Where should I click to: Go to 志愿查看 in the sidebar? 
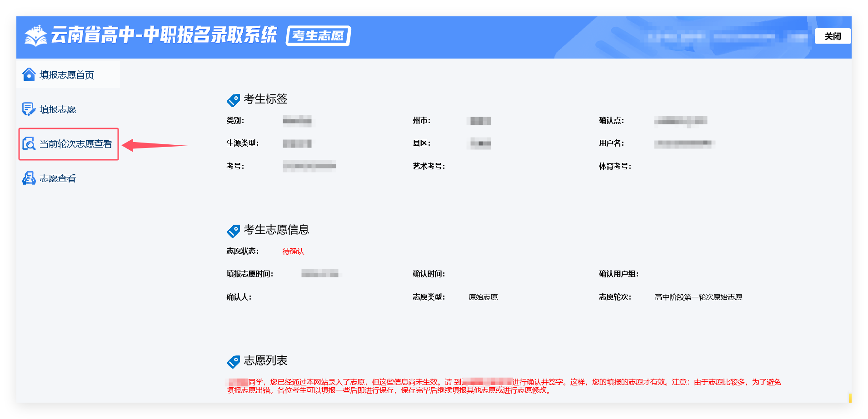[58, 178]
